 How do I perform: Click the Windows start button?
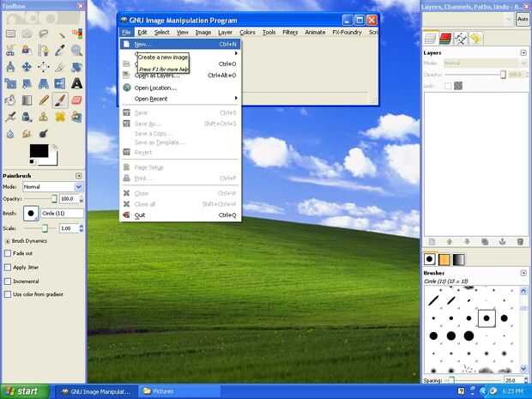(x=24, y=391)
